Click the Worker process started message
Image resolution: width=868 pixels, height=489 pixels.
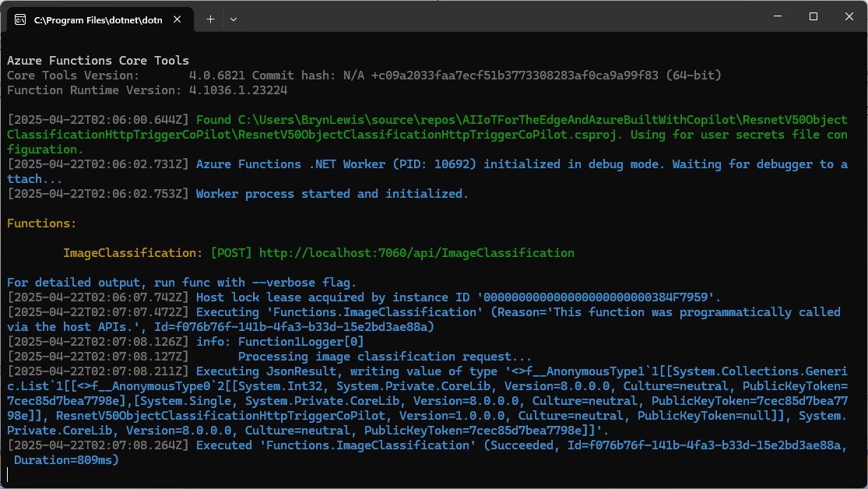tap(332, 194)
